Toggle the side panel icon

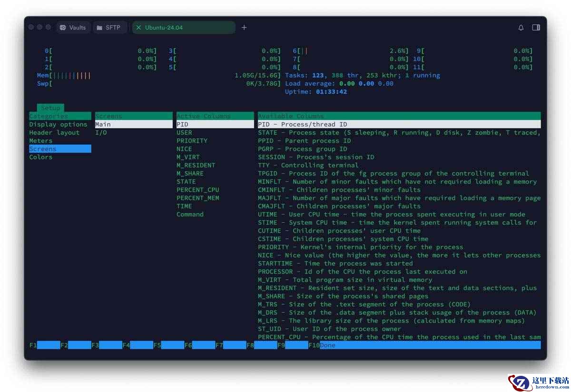pyautogui.click(x=536, y=28)
